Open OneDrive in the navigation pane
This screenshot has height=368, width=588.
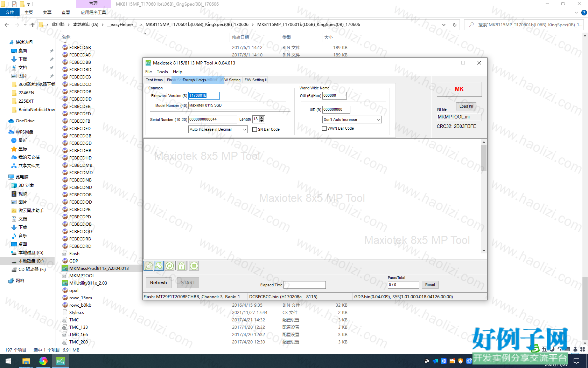pos(21,121)
